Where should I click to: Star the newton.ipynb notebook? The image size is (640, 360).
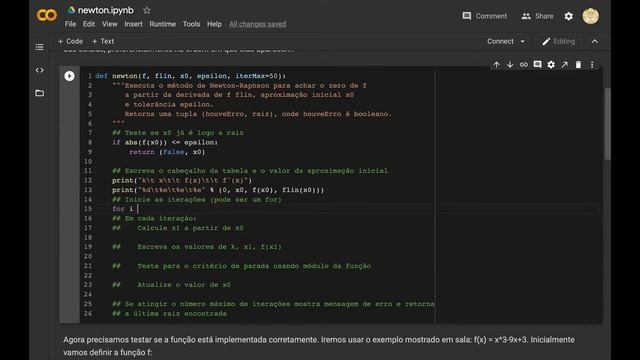(147, 10)
